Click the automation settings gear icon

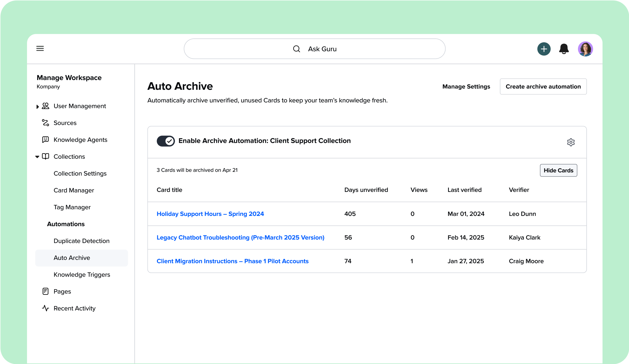pyautogui.click(x=571, y=142)
